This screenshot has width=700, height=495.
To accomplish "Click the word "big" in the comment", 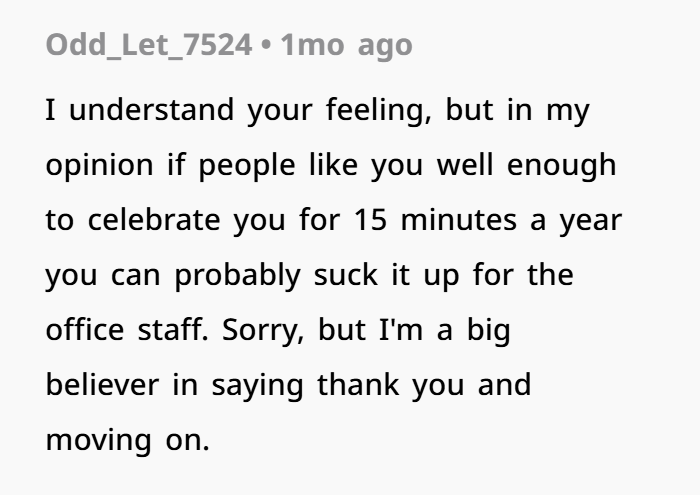I will 489,331.
